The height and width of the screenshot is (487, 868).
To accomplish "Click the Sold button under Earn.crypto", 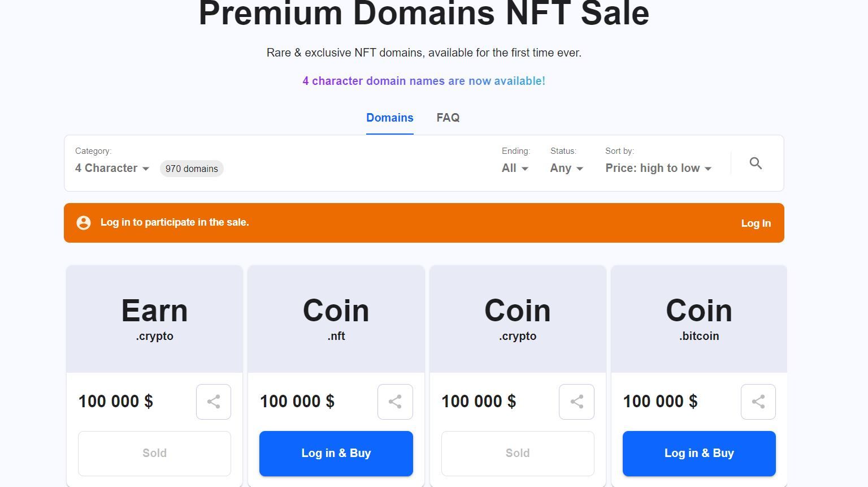I will [154, 453].
